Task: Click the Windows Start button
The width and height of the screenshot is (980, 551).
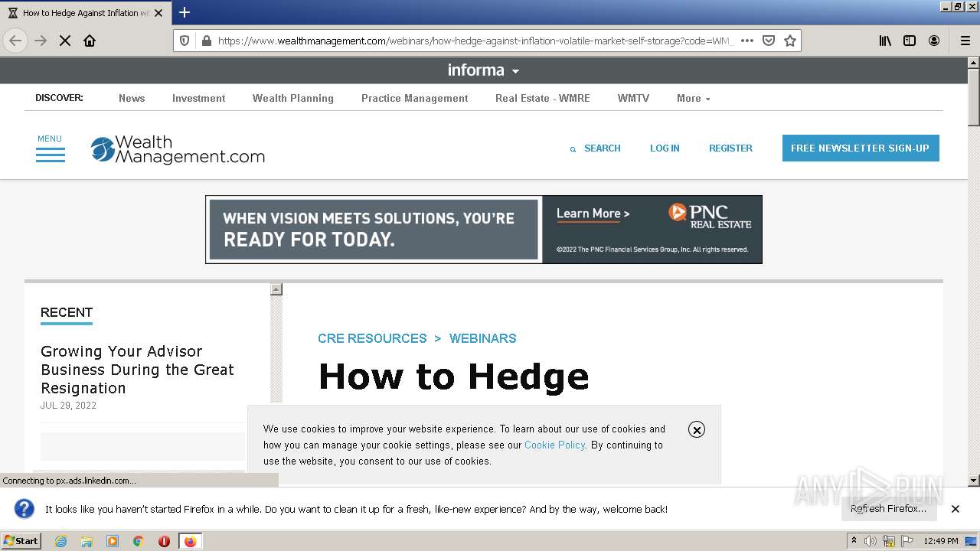Action: pyautogui.click(x=21, y=541)
